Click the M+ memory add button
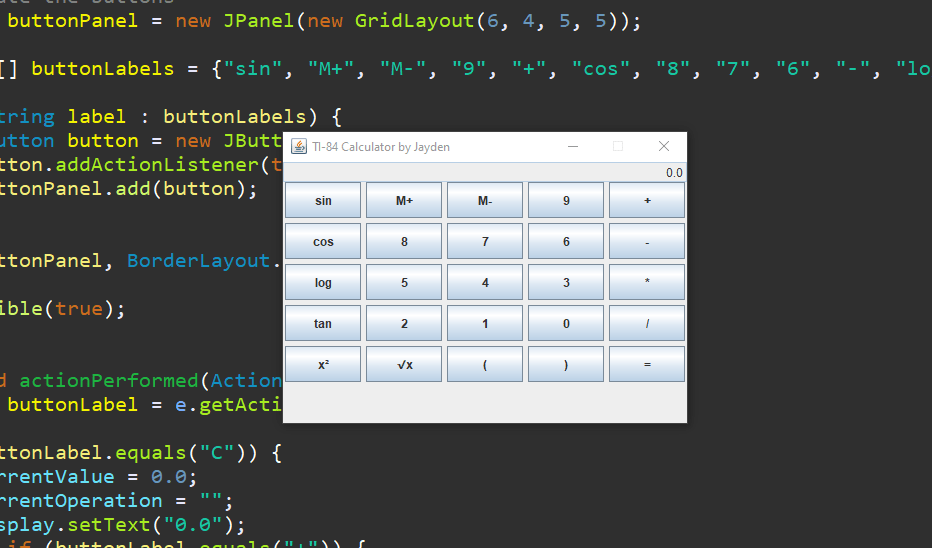 point(404,200)
